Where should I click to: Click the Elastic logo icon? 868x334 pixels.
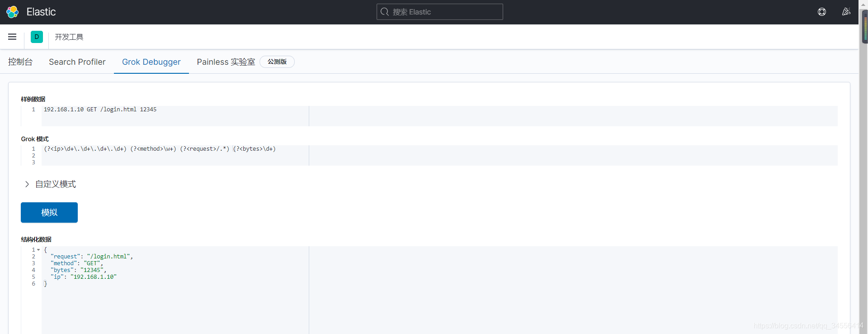pos(13,12)
